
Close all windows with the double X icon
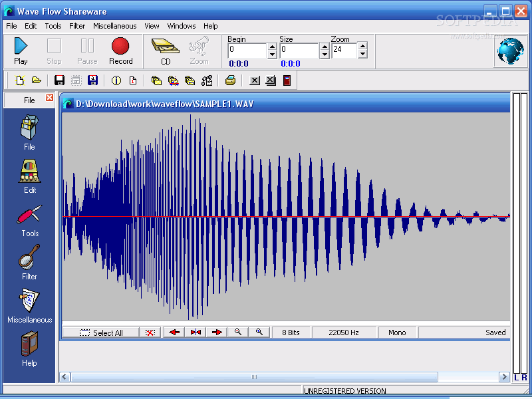pos(271,80)
